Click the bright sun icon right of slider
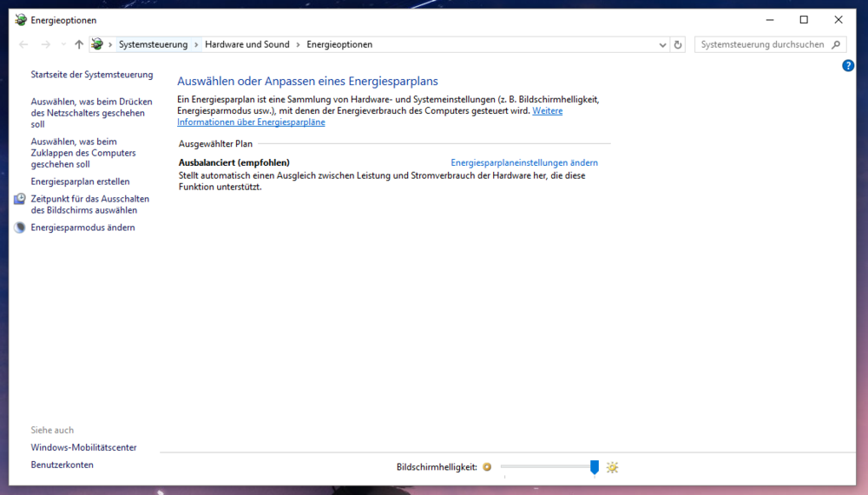Viewport: 868px width, 495px height. click(612, 467)
